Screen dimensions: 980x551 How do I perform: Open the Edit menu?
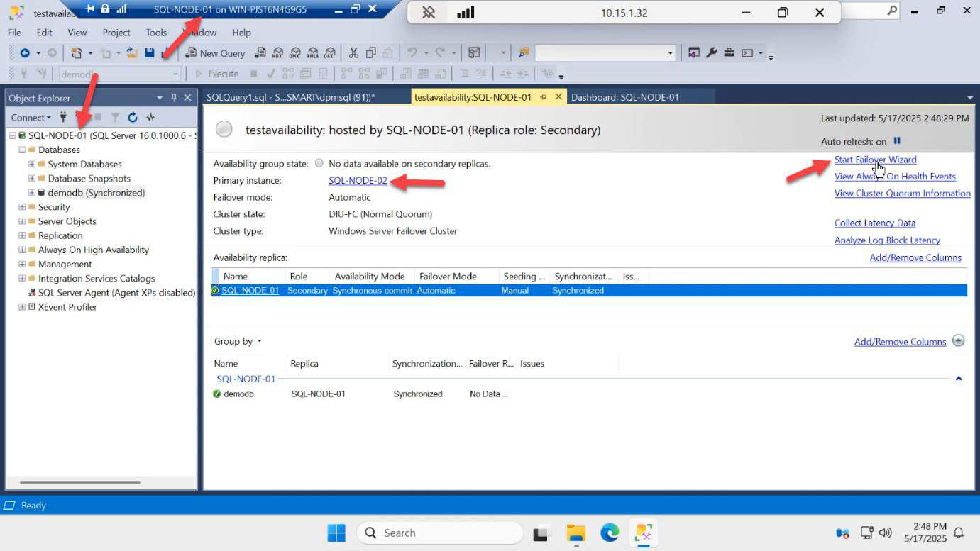pos(44,32)
